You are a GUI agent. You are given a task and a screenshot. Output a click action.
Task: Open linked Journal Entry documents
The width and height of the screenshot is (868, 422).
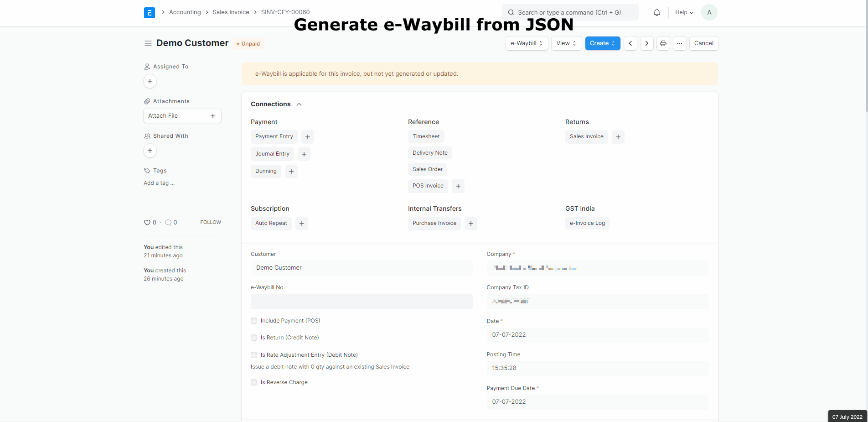pos(272,154)
